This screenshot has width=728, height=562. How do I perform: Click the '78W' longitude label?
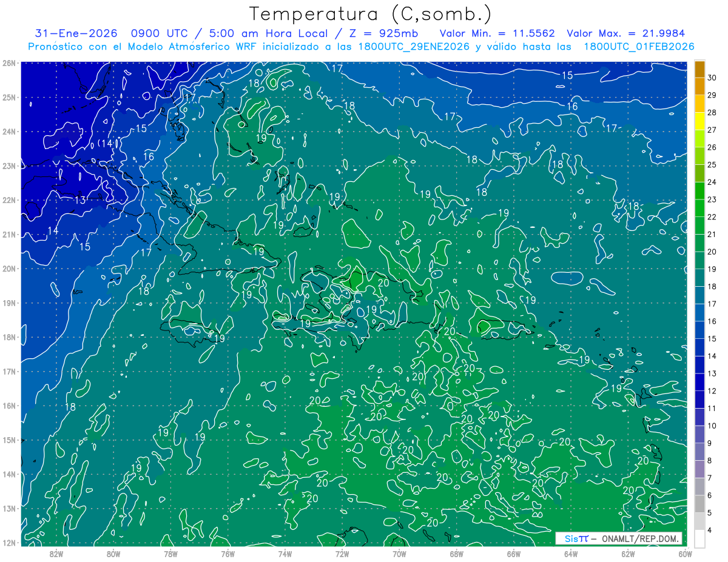170,554
